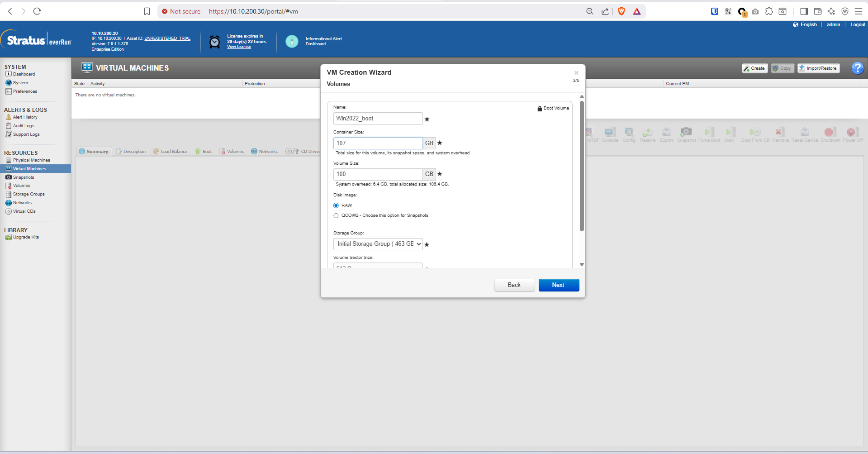The image size is (868, 454).
Task: Open Storage Groups in the sidebar
Action: [x=28, y=194]
